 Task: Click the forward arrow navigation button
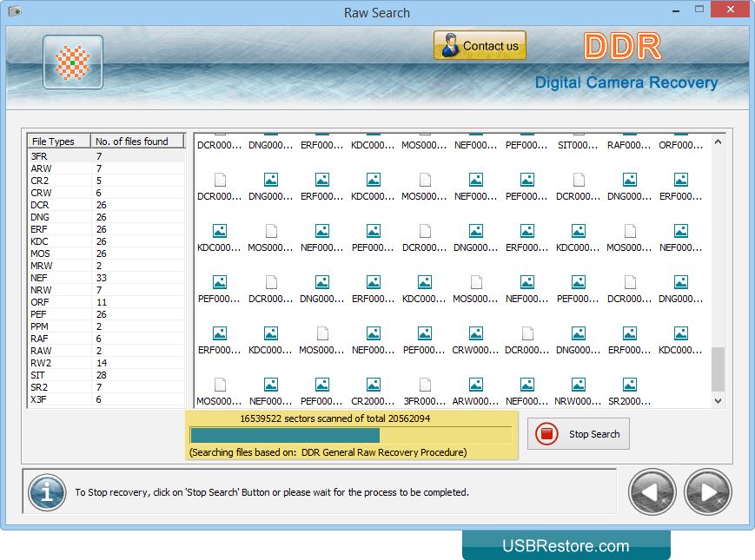[x=707, y=492]
